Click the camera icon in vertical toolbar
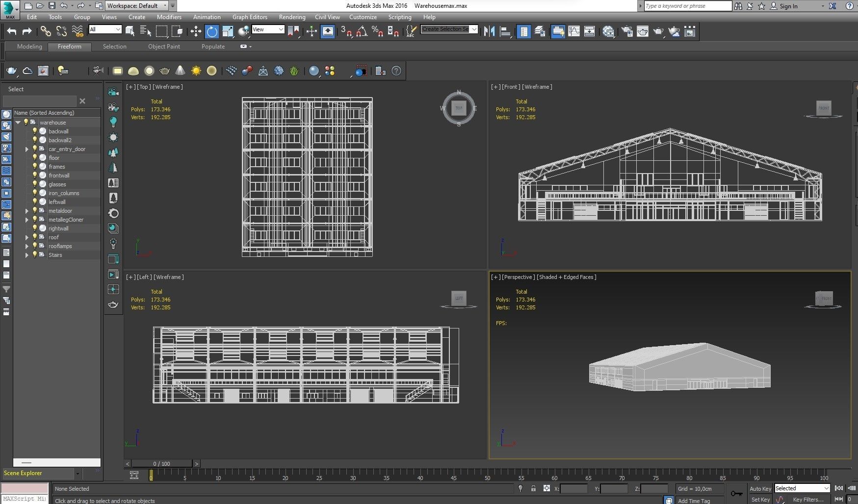This screenshot has width=858, height=504. [113, 92]
